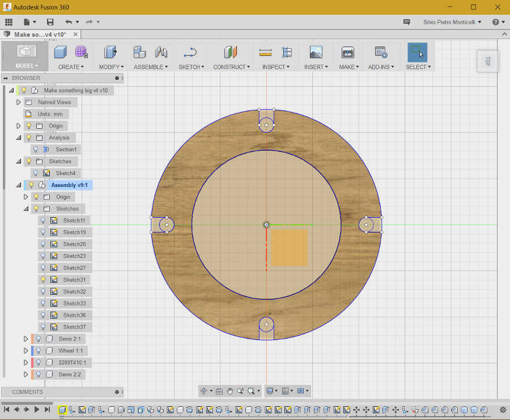Screen dimensions: 510x420
Task: Collapse the Assembly v9:1 component
Action: (19, 185)
